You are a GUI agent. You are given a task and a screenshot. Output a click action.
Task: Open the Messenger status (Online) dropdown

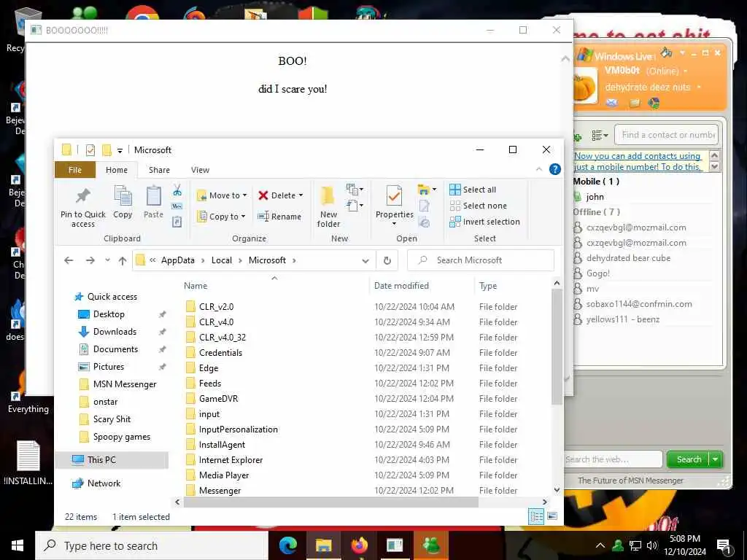coord(667,71)
